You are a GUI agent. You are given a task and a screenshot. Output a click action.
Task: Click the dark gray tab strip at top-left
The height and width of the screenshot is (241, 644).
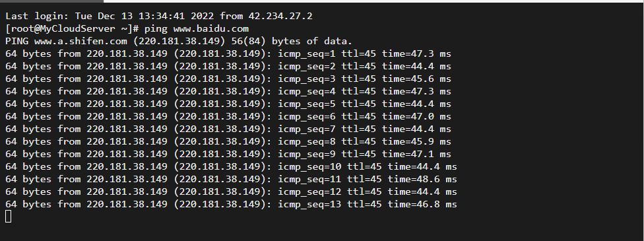pos(51,1)
